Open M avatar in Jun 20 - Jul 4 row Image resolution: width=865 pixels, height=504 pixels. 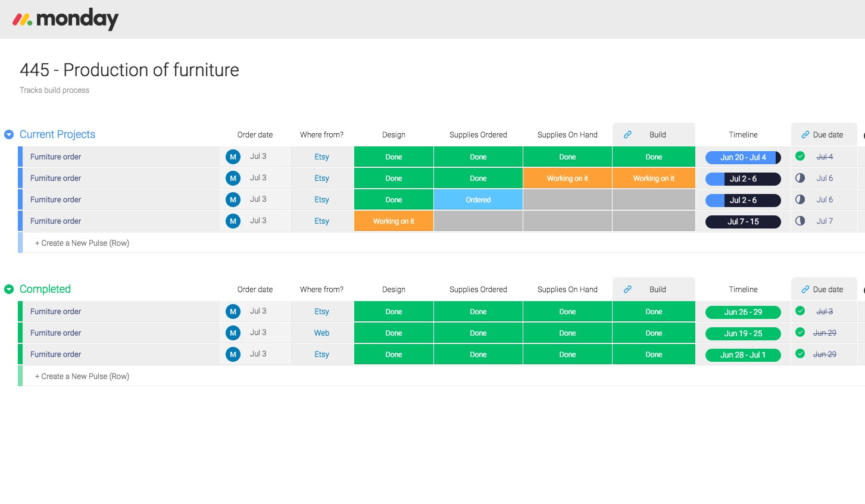pyautogui.click(x=233, y=157)
